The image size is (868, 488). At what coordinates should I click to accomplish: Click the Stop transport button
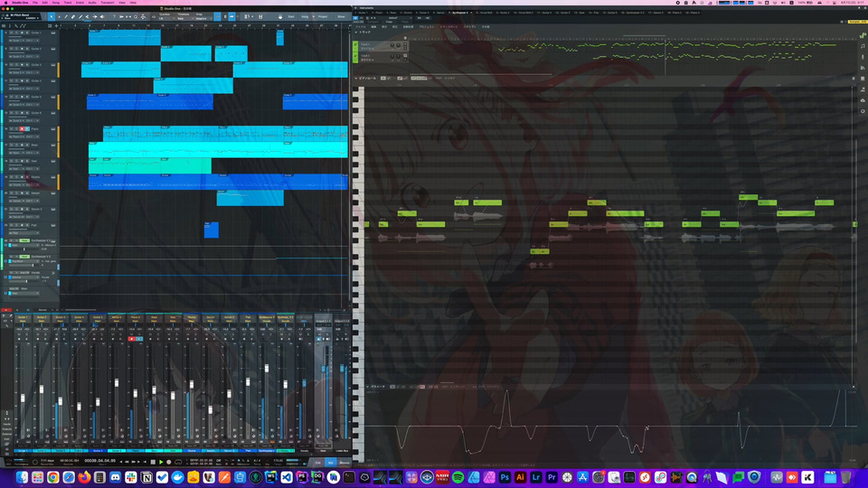[153, 462]
